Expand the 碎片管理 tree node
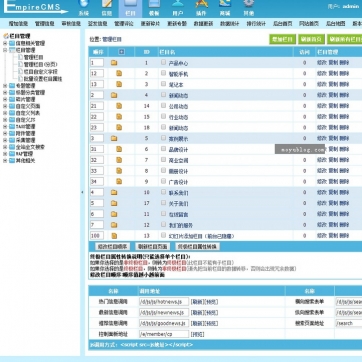 pyautogui.click(x=5, y=99)
